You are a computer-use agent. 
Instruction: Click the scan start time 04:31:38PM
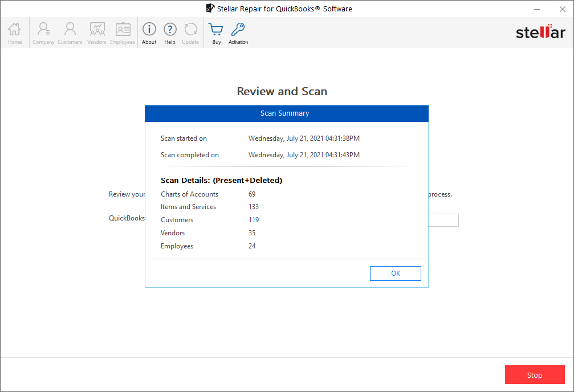[343, 138]
